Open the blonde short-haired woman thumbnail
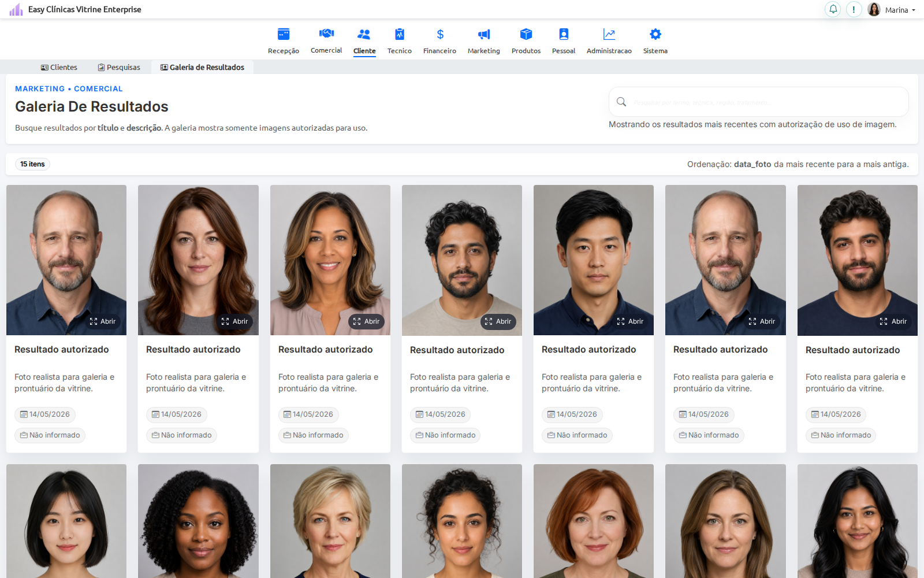Screen dimensions: 924x578 tap(330, 521)
